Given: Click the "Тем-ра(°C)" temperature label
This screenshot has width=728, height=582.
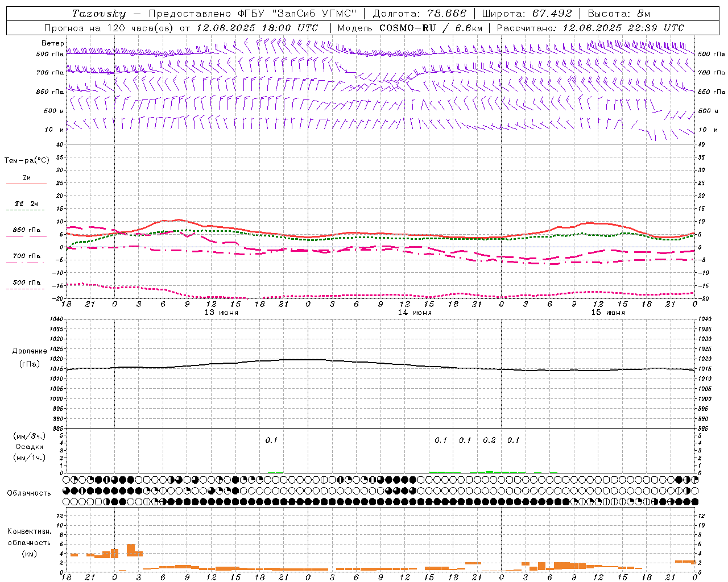Looking at the screenshot, I should 27,161.
